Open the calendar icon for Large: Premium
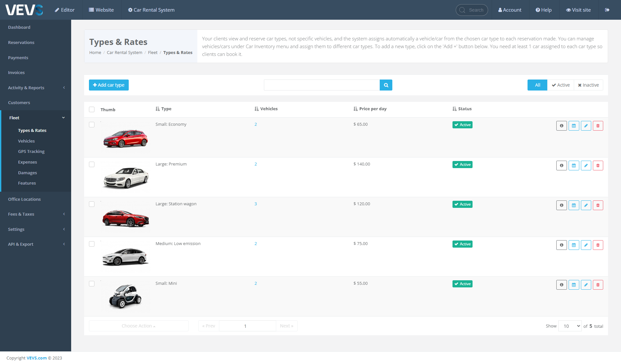The height and width of the screenshot is (364, 621). [574, 166]
